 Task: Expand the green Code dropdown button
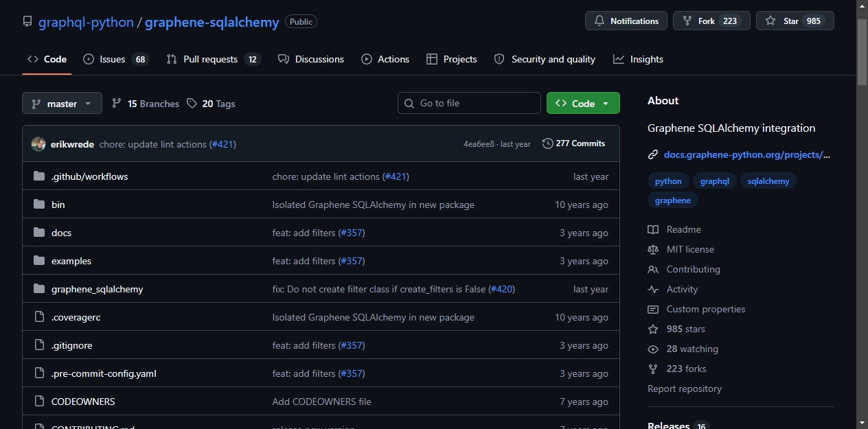583,103
